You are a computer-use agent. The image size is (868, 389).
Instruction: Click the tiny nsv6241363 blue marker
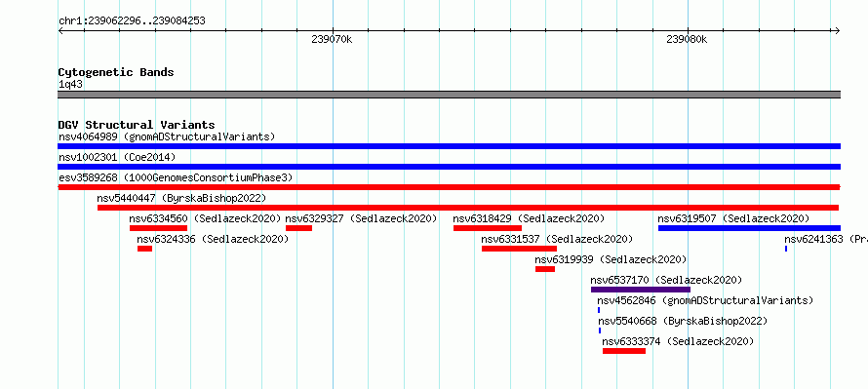coord(786,249)
